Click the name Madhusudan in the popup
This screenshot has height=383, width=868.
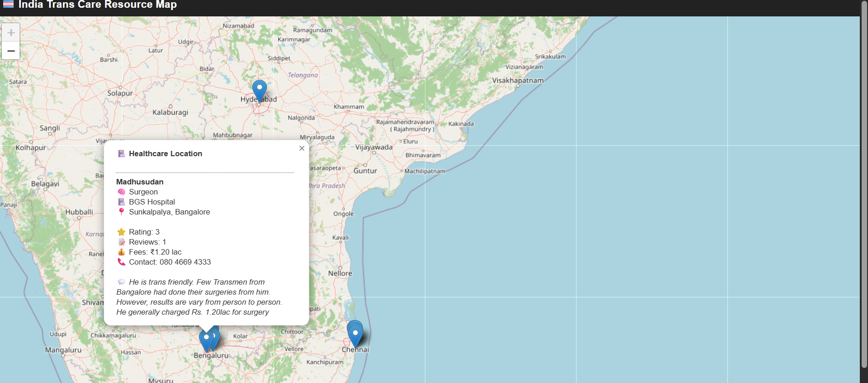(140, 182)
